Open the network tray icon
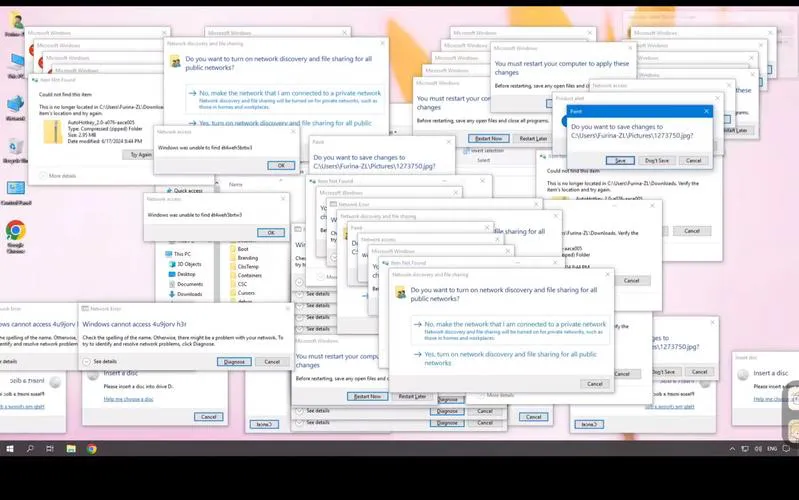 point(745,449)
